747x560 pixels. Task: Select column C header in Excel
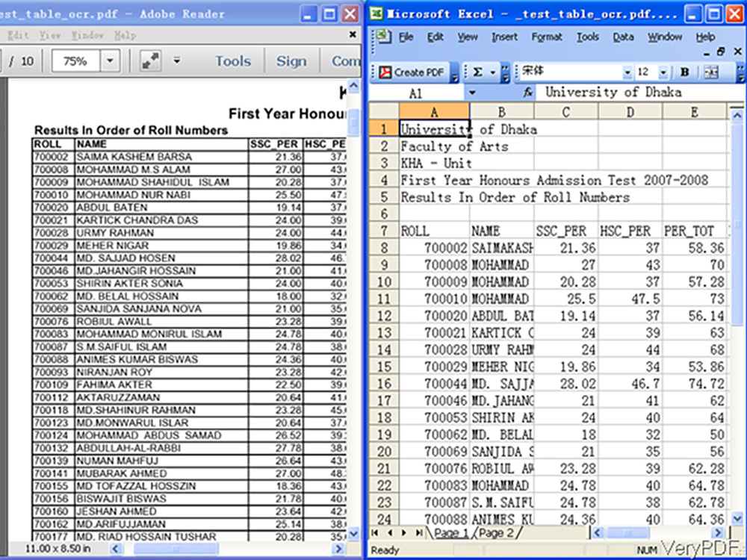point(566,112)
